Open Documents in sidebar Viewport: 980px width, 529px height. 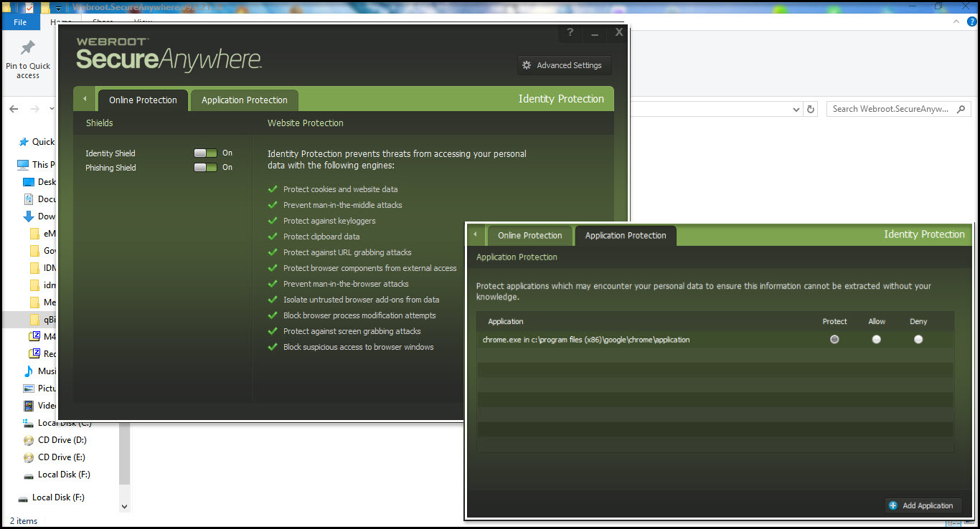coord(39,199)
